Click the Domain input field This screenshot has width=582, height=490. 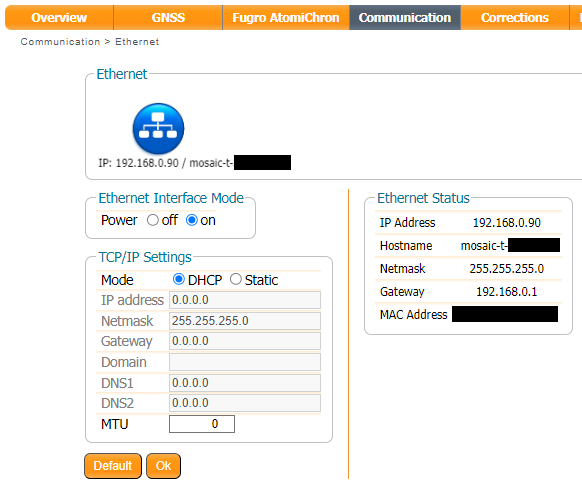point(245,362)
